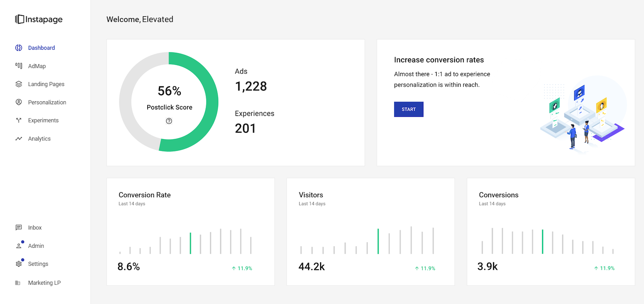Screen dimensions: 644x304
Task: Open the Marketing LP workspace icon
Action: [x=18, y=283]
